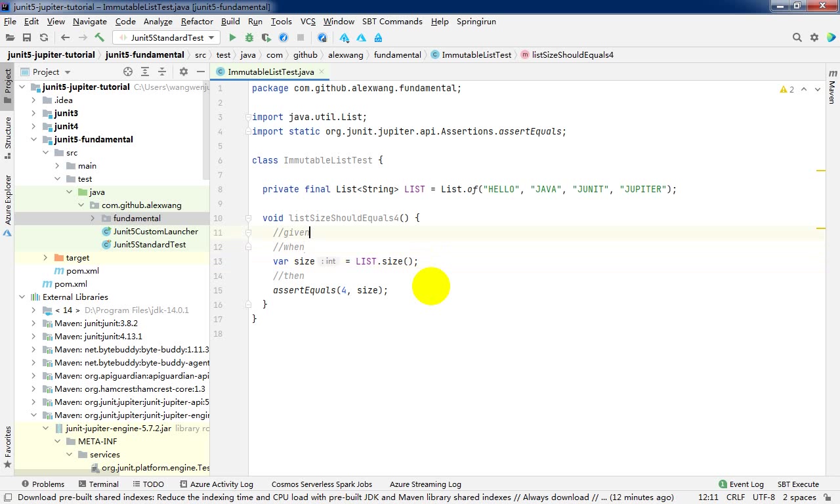Change file encoding UTF-8 in status bar
This screenshot has width=840, height=504.
point(764,497)
